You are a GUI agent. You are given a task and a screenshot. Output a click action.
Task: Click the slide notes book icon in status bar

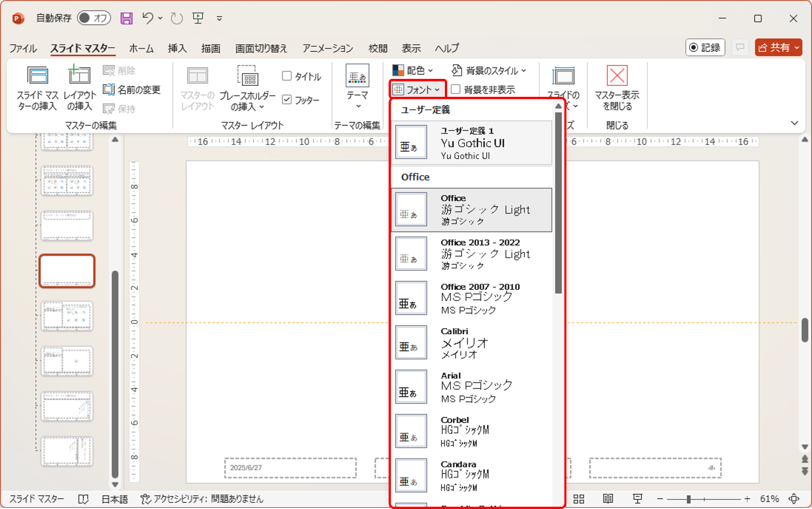84,499
